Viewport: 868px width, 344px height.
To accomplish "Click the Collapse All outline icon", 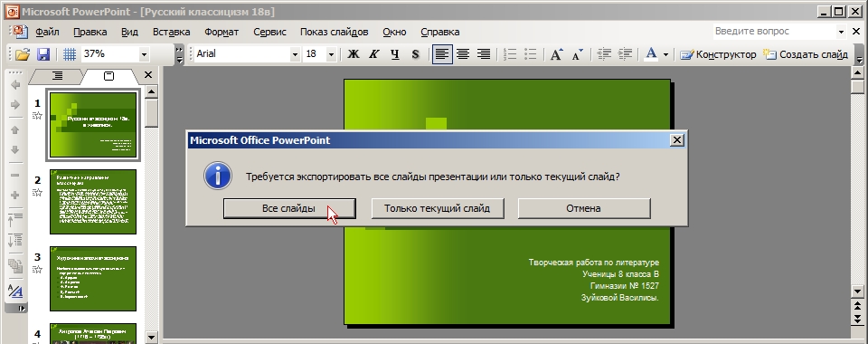I will pyautogui.click(x=15, y=221).
